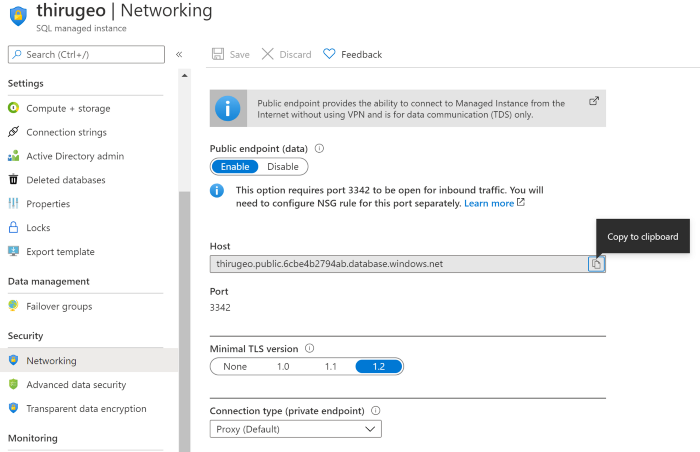
Task: Open Properties page
Action: tap(48, 204)
